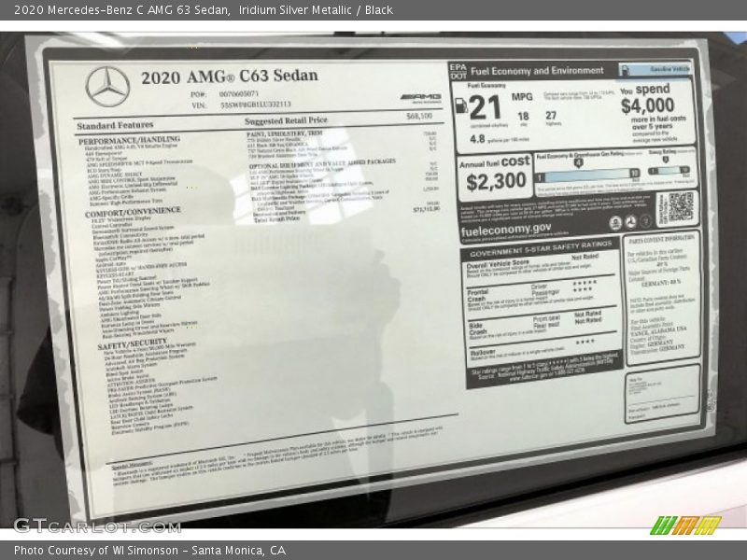The width and height of the screenshot is (747, 560).
Task: Click the 'GOVERNMENT 5-STAR SAFETY RATINGS' heading
Action: [x=541, y=249]
